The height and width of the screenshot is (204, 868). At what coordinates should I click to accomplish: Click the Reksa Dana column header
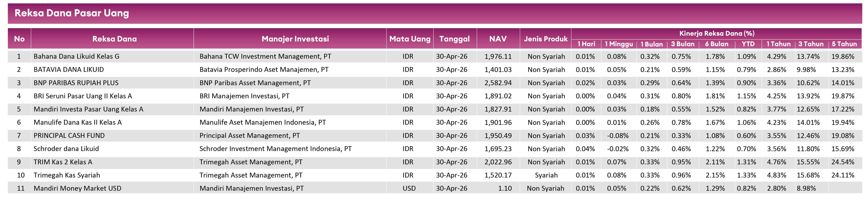(115, 39)
